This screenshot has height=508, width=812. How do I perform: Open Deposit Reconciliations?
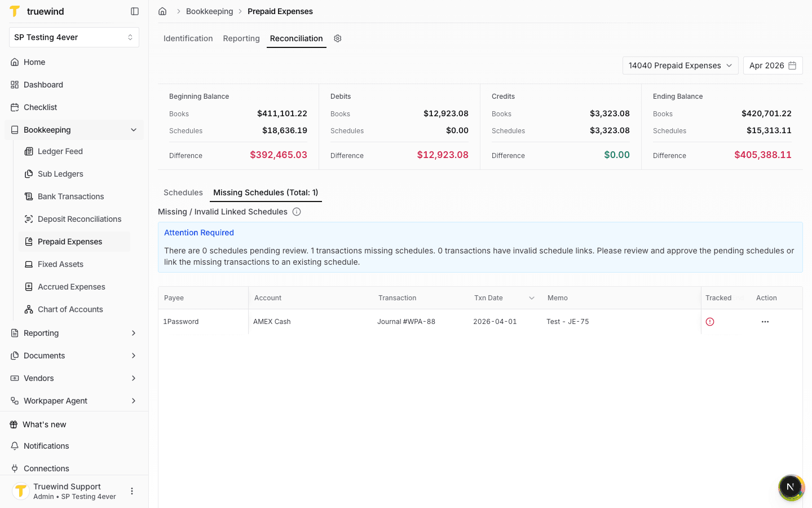click(74, 219)
